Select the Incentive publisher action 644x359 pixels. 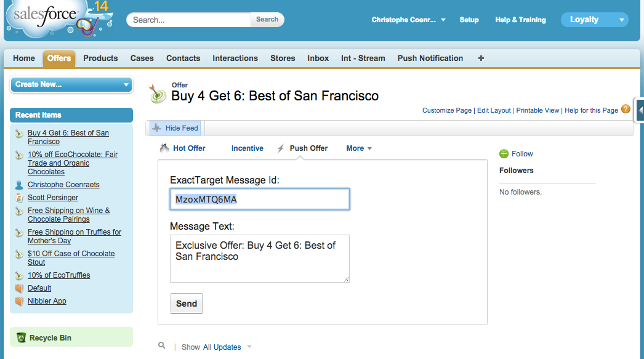point(248,148)
